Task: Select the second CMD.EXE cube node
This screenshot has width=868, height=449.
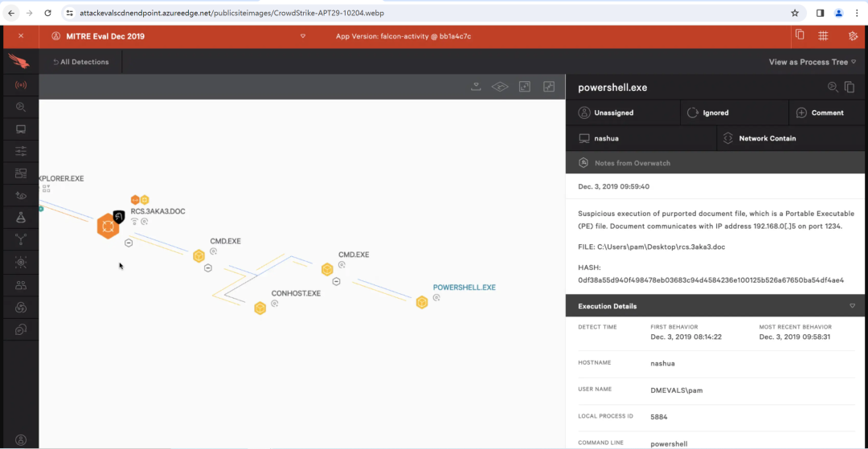Action: pyautogui.click(x=327, y=269)
